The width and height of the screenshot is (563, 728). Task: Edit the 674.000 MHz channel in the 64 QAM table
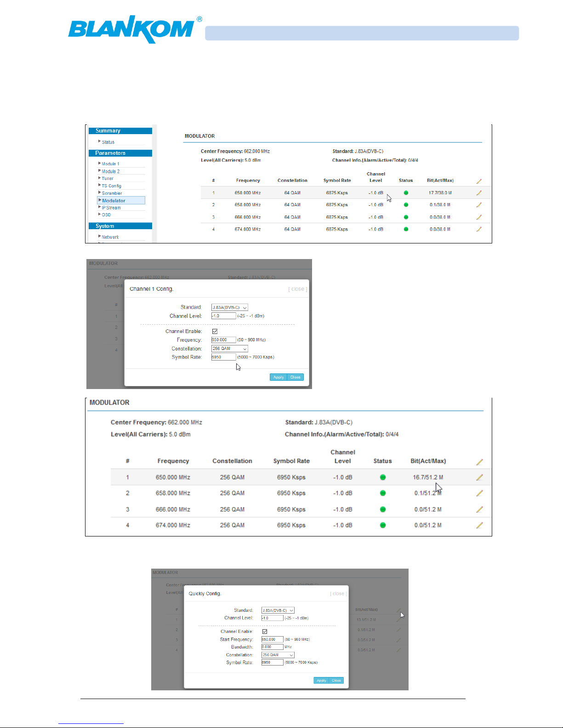coord(479,229)
